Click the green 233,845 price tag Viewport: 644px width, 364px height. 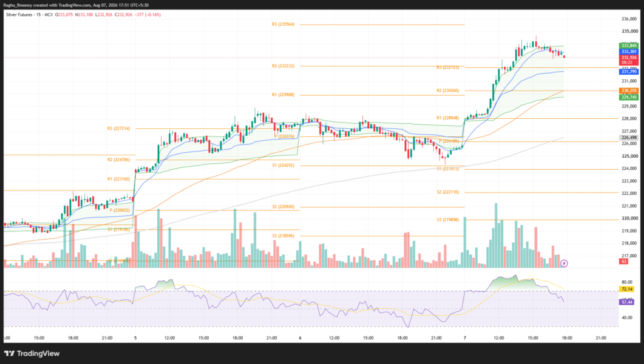[628, 45]
